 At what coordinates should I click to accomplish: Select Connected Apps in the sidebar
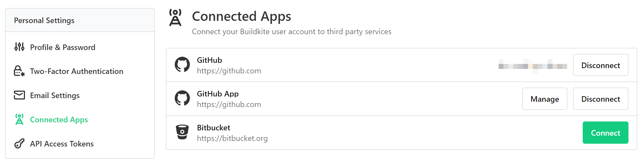tap(59, 120)
